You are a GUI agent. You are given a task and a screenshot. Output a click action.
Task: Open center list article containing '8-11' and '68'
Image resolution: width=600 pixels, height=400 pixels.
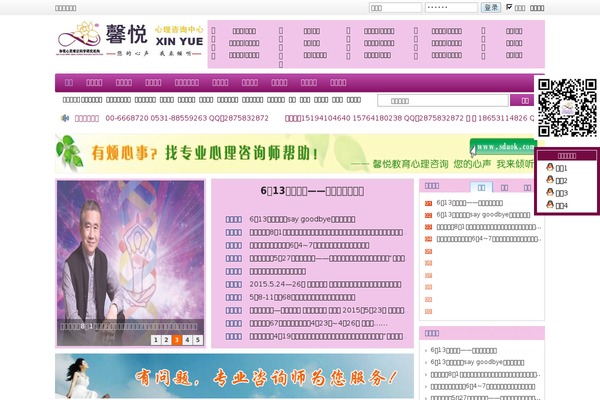point(302,297)
